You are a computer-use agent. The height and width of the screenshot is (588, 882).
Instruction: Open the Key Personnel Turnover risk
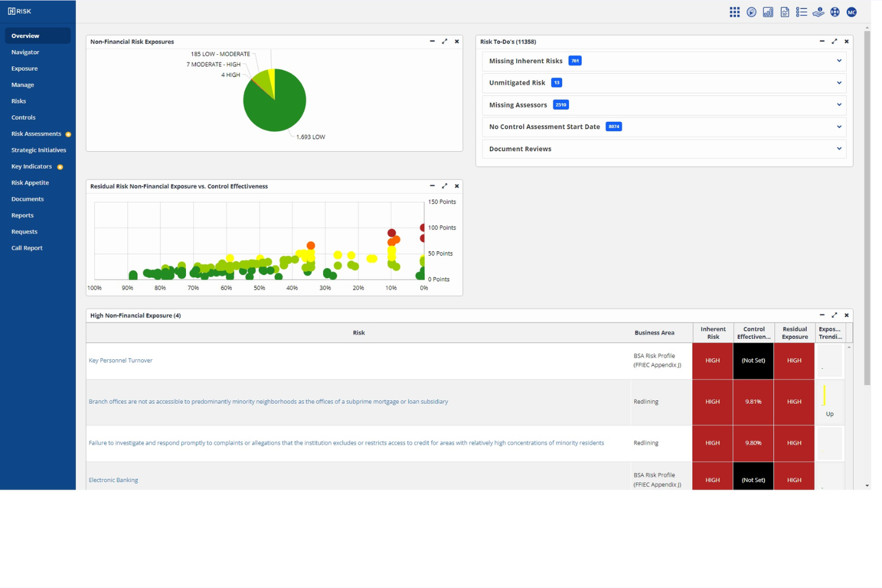point(120,360)
